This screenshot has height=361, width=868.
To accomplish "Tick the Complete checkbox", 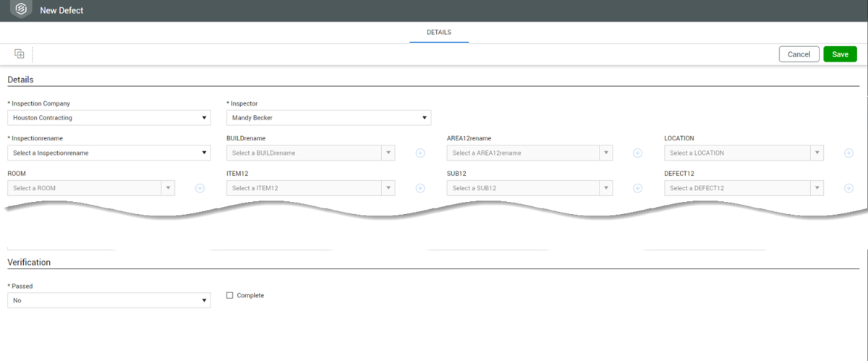I will pyautogui.click(x=230, y=295).
